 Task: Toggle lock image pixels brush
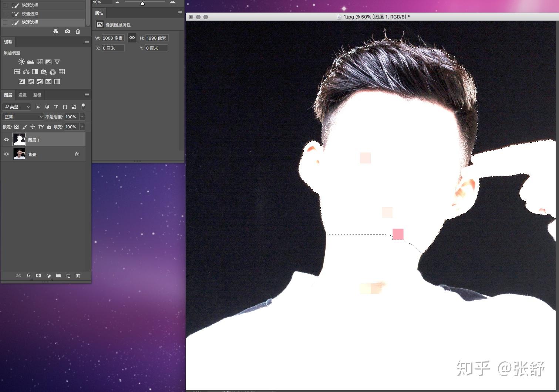[x=24, y=127]
